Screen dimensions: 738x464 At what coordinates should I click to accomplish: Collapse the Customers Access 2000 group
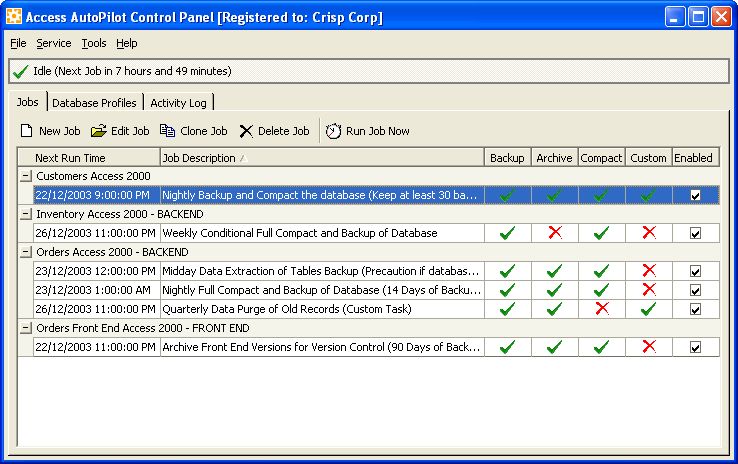[x=25, y=176]
